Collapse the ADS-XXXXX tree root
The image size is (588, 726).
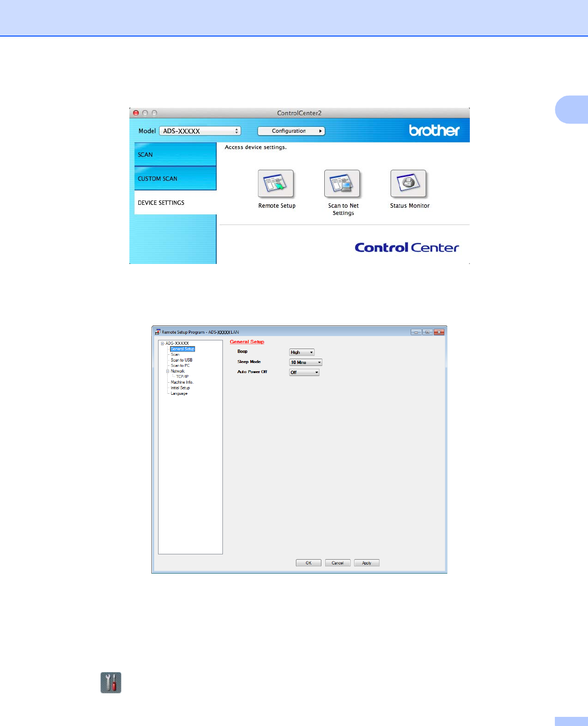pyautogui.click(x=162, y=343)
